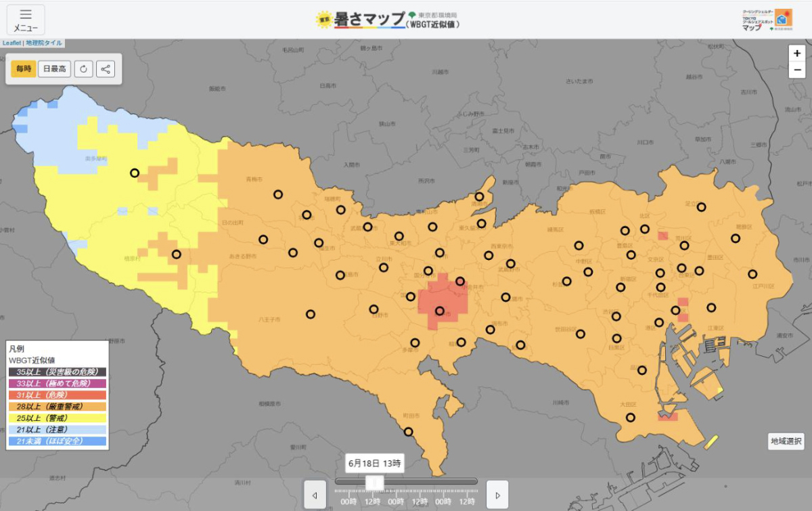This screenshot has width=812, height=511.
Task: Click the 越谷市 map label
Action: [694, 76]
